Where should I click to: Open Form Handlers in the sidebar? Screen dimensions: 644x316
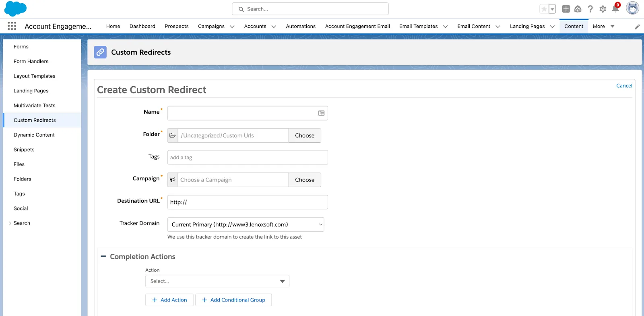pyautogui.click(x=31, y=61)
